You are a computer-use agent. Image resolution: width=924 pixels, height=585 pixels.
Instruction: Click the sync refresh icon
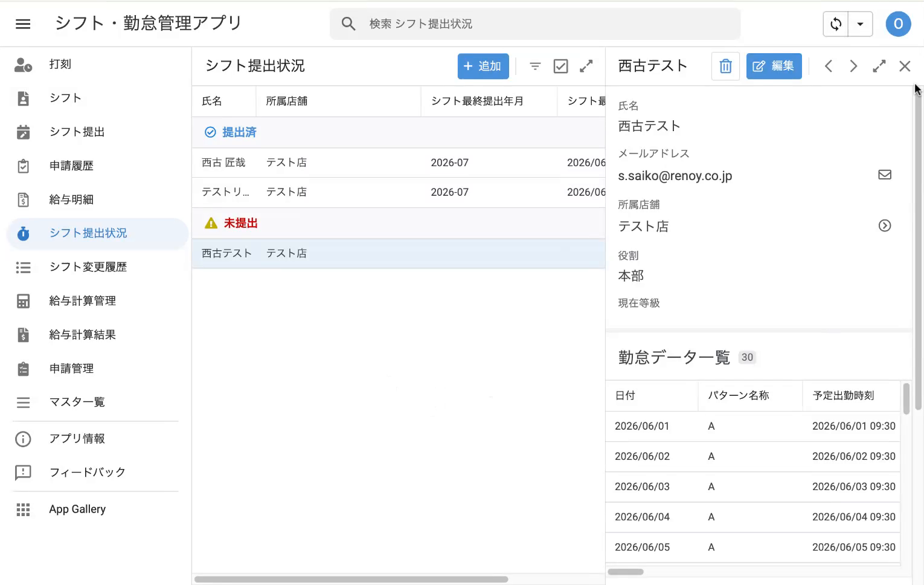(x=836, y=24)
